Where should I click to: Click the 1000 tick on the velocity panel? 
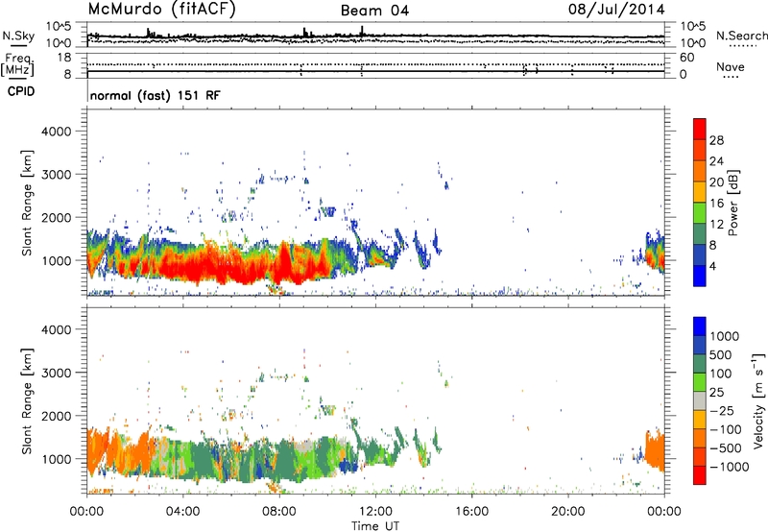pyautogui.click(x=57, y=459)
